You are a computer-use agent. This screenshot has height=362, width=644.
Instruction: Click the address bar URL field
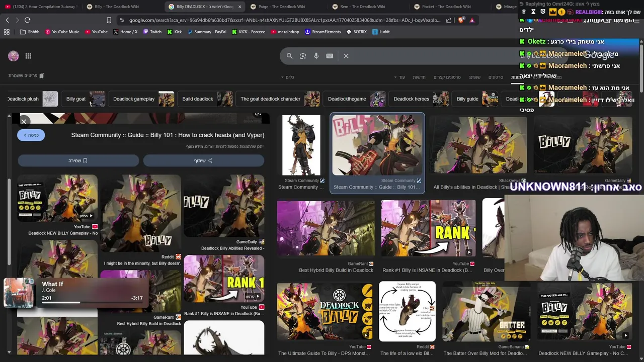point(284,20)
